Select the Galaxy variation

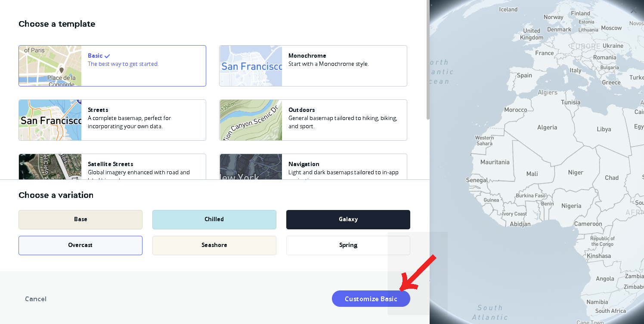tap(348, 219)
